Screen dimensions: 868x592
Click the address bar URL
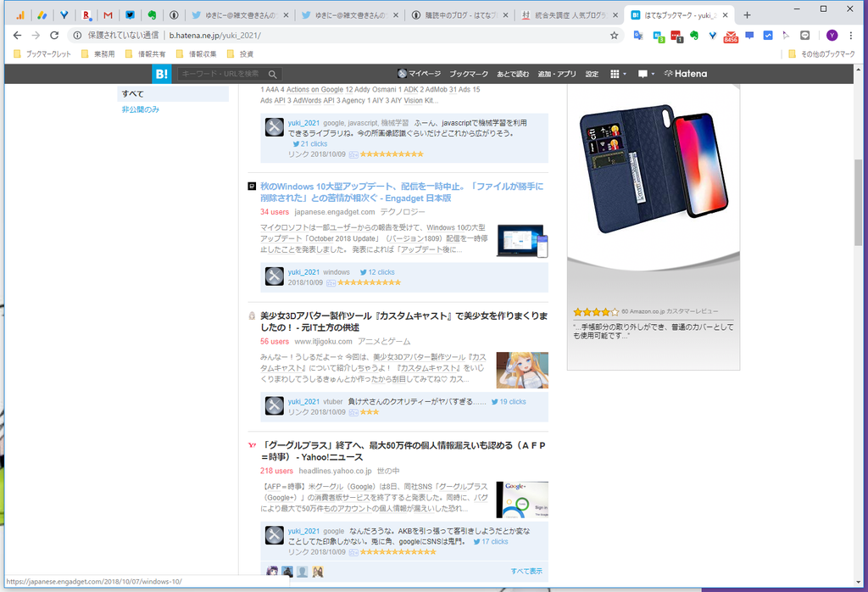(214, 36)
